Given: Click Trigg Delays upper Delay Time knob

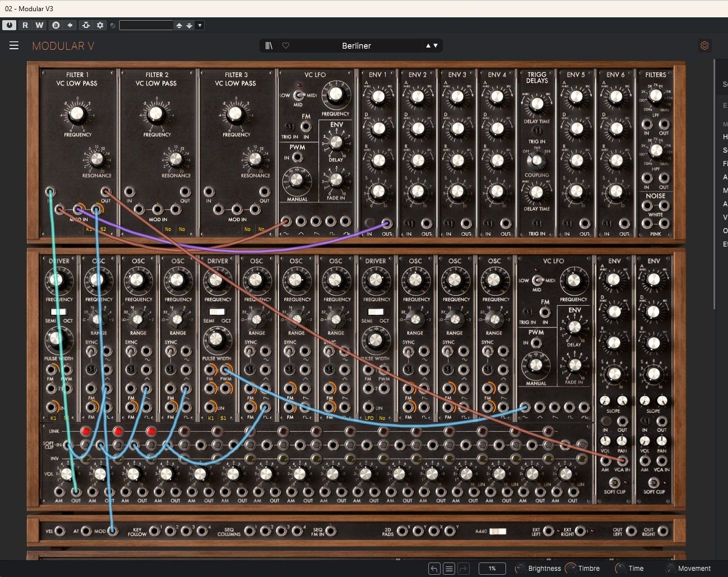Looking at the screenshot, I should [537, 104].
